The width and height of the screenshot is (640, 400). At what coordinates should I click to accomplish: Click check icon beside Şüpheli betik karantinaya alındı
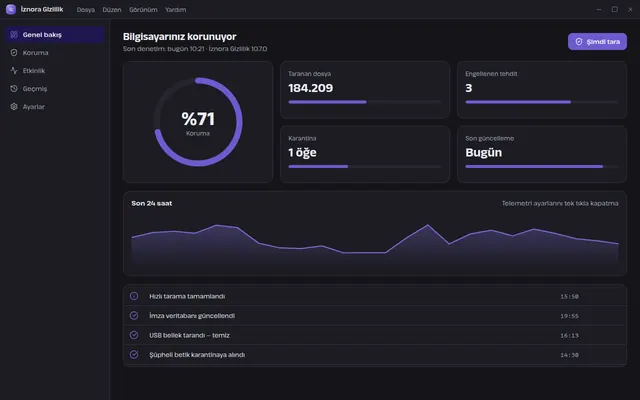(134, 355)
